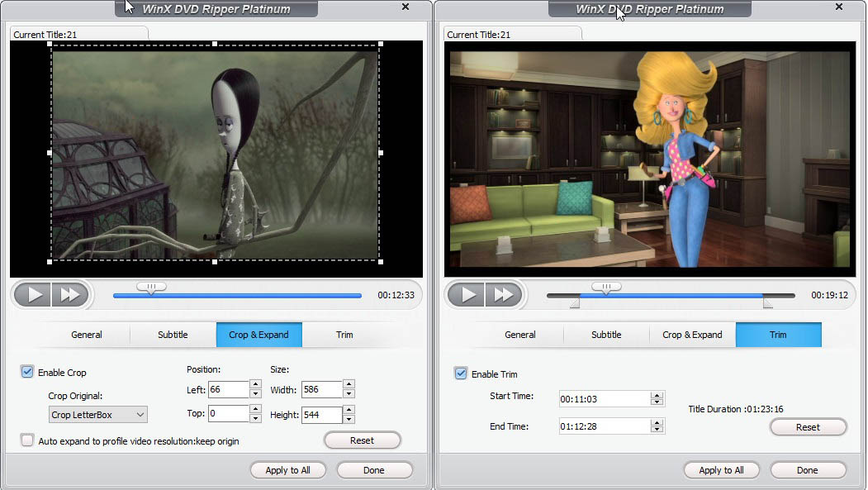Screen dimensions: 868x490
Task: Increase the Top position value
Action: click(x=255, y=409)
